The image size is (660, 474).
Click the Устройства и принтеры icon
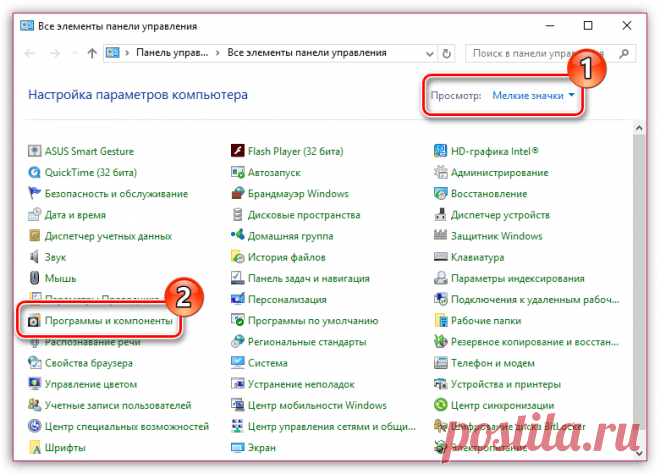442,384
